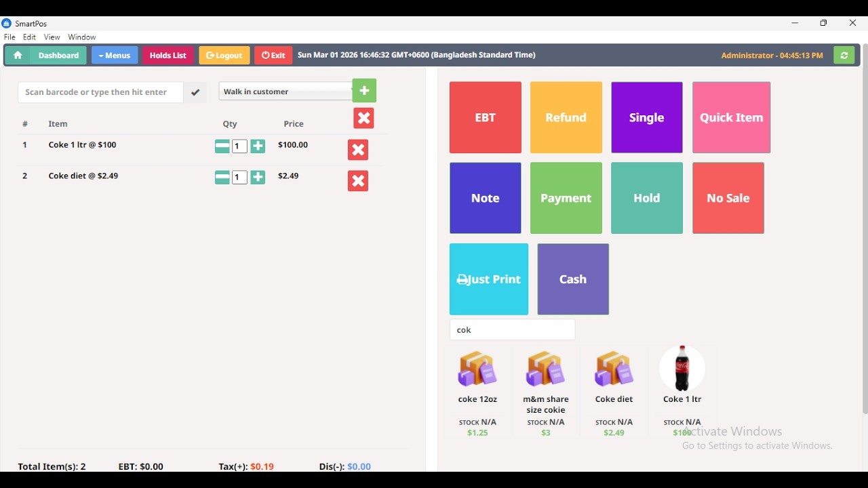This screenshot has height=488, width=868.
Task: Select the Refund tile
Action: coord(566,118)
